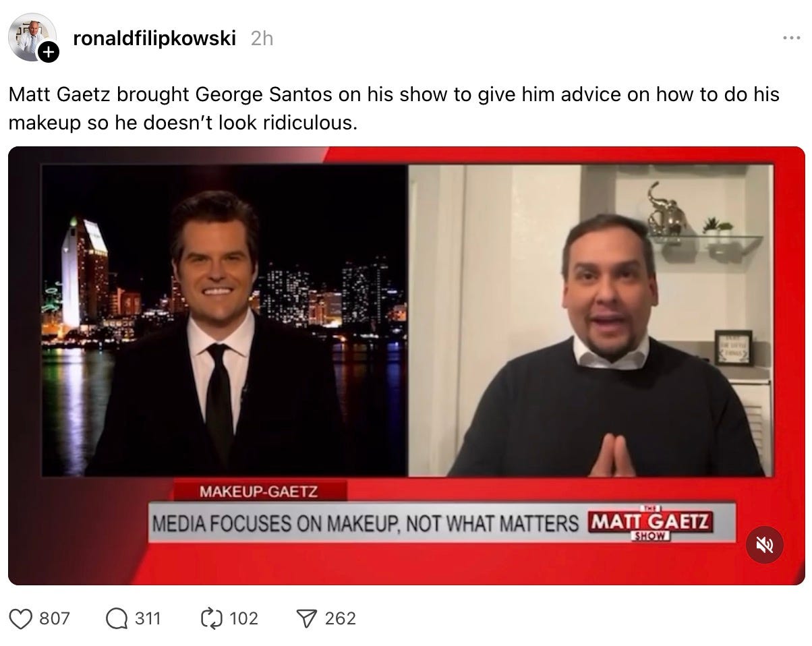The image size is (812, 646).
Task: Open the three-dot post options menu
Action: coord(791,38)
